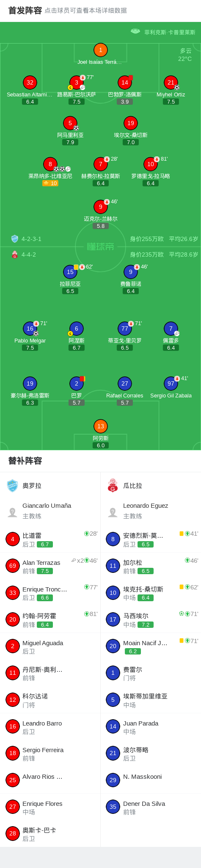The image size is (201, 868).
Task: Tap the 4-2-3-1 formation team badge
Action: (x=14, y=239)
